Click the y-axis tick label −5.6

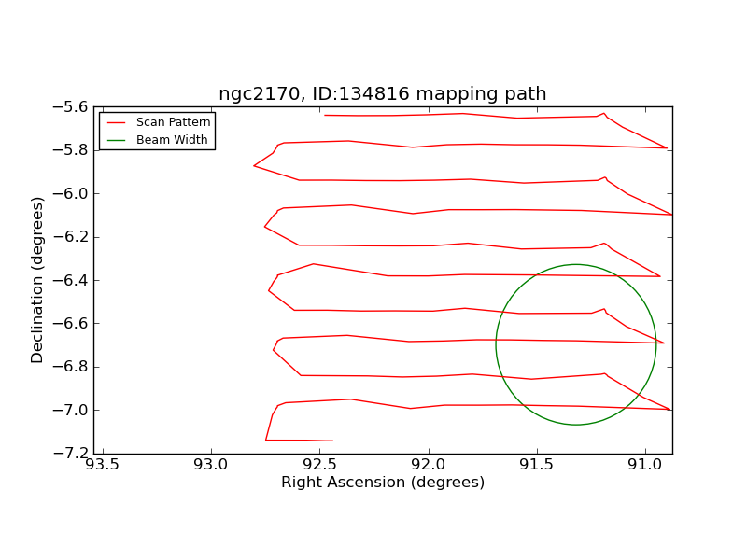(x=70, y=106)
